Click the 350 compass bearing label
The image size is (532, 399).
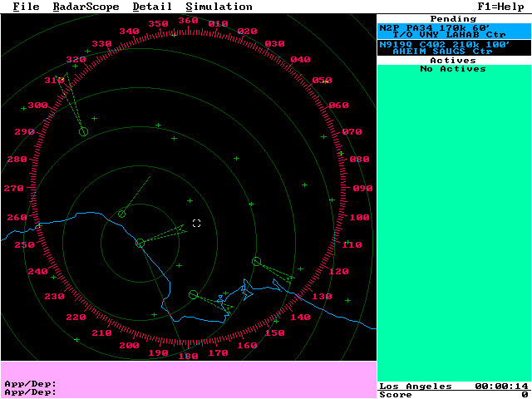pyautogui.click(x=159, y=24)
